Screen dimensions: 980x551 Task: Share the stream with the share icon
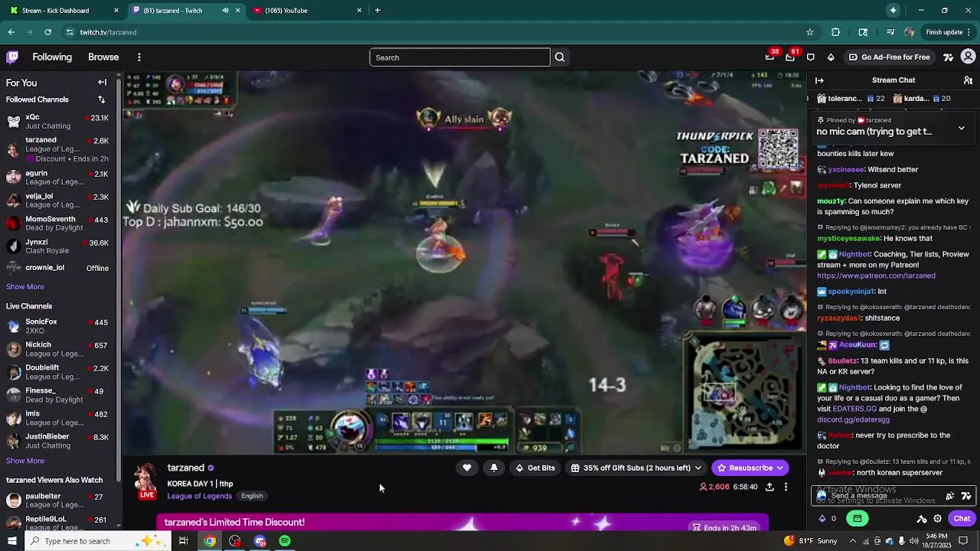coord(769,487)
